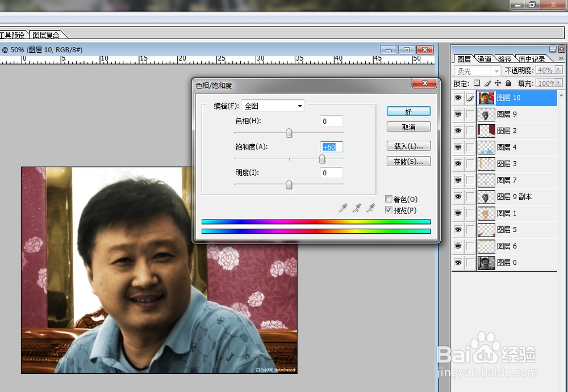Image resolution: width=568 pixels, height=392 pixels.
Task: Select the add-to-sample eyedropper
Action: coord(357,208)
